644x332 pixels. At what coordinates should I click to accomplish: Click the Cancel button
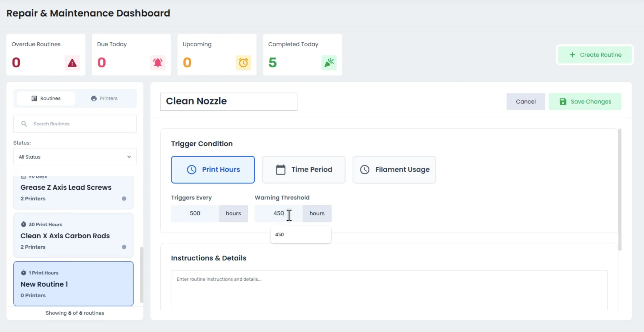[526, 101]
